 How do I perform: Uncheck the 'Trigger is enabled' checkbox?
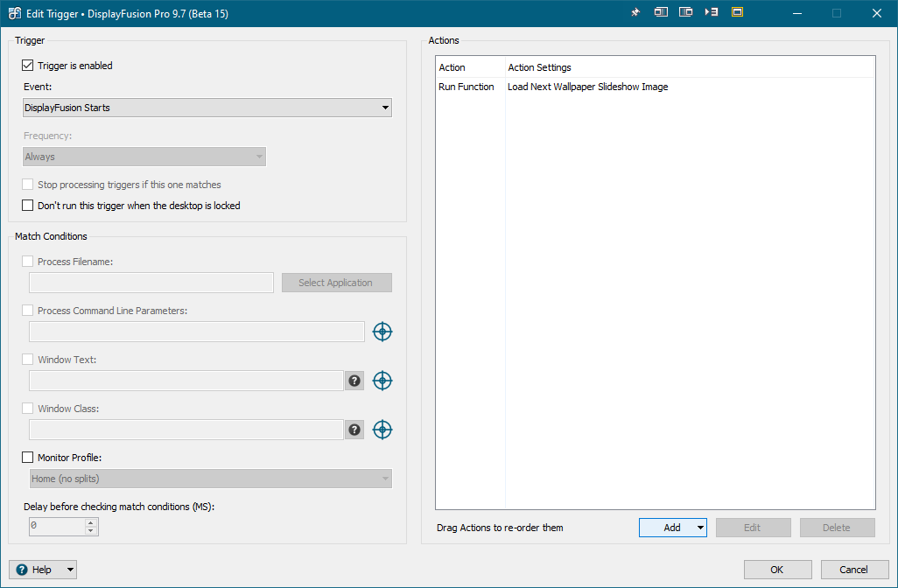click(x=28, y=66)
